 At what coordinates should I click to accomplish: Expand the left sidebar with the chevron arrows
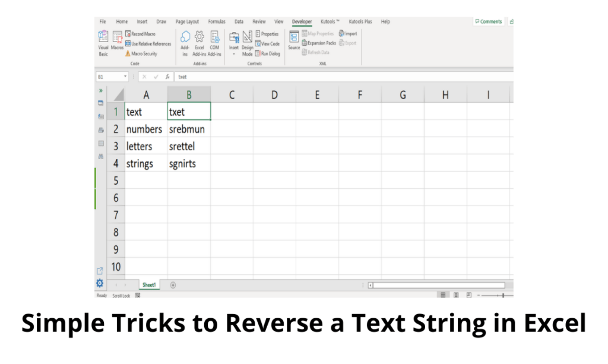point(100,91)
